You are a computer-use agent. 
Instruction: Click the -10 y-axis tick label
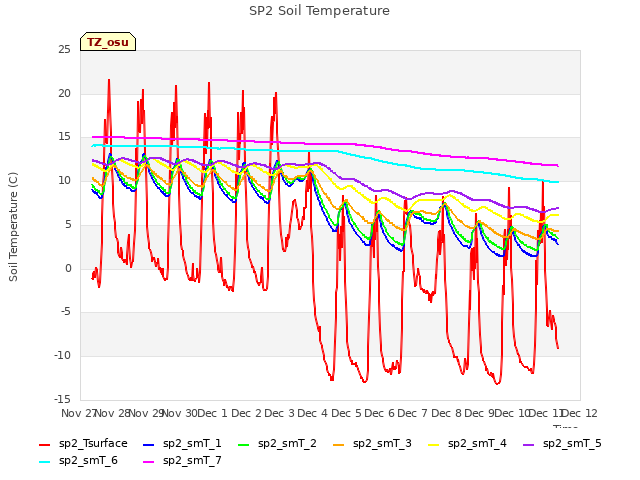tap(62, 356)
